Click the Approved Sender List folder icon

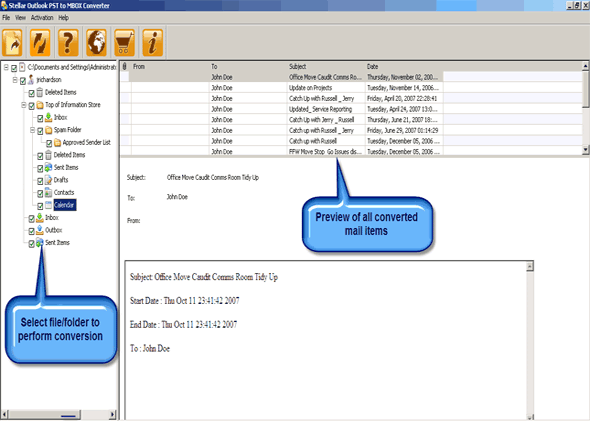57,143
